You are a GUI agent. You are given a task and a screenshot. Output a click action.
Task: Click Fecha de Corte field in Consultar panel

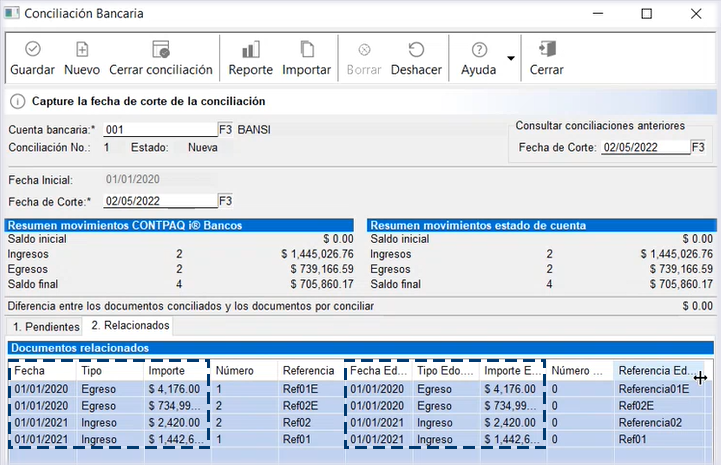click(x=646, y=147)
